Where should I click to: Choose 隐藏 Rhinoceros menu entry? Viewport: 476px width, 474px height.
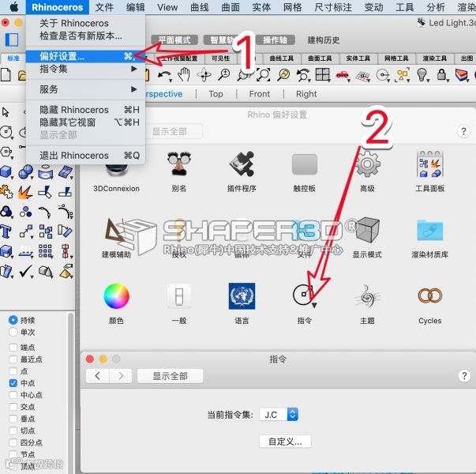point(85,110)
